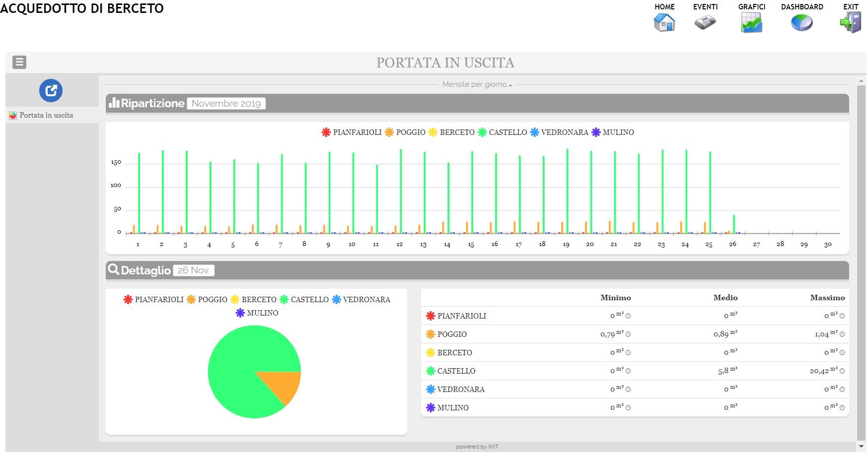Toggle BERCETO in pie chart legend
The height and width of the screenshot is (458, 868).
point(253,300)
